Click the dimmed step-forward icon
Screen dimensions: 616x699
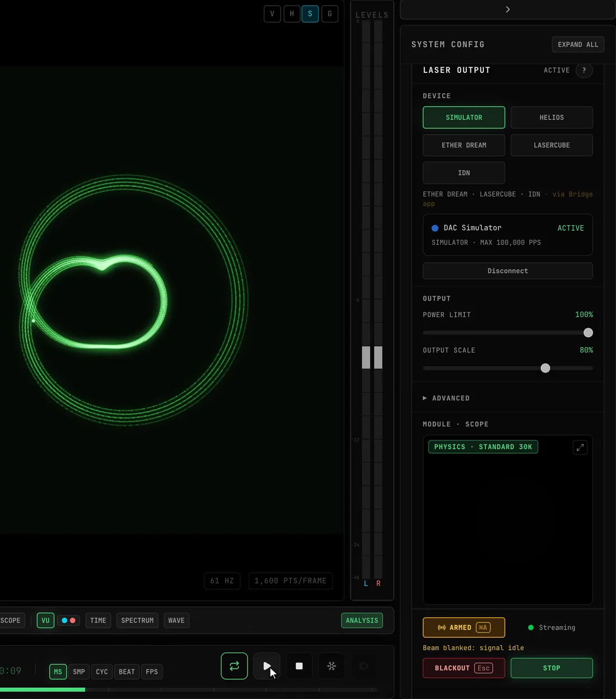click(364, 666)
